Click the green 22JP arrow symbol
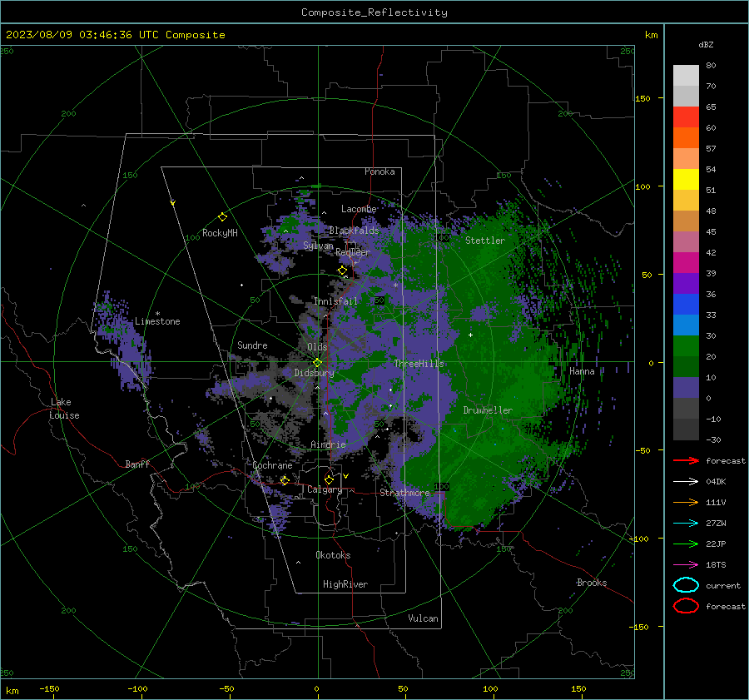 (686, 544)
